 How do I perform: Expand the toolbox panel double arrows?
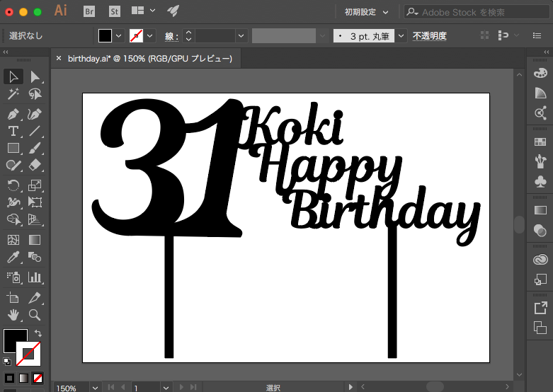click(6, 52)
